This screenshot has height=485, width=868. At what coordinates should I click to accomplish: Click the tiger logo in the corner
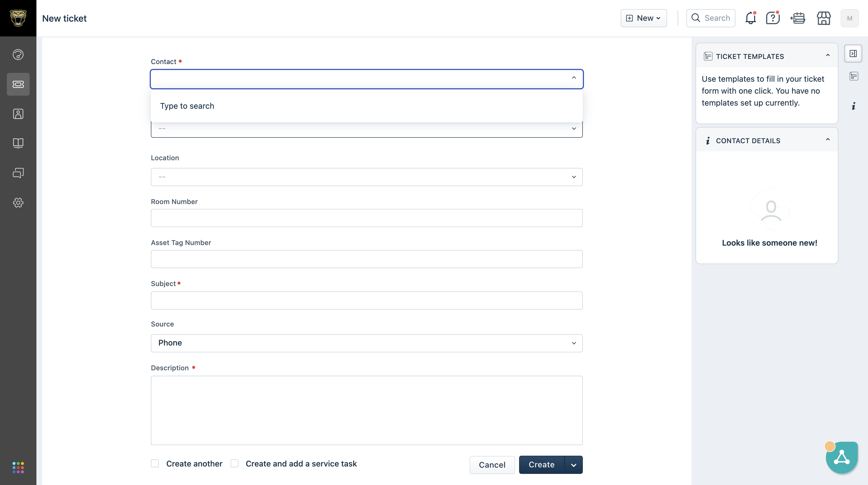click(18, 18)
